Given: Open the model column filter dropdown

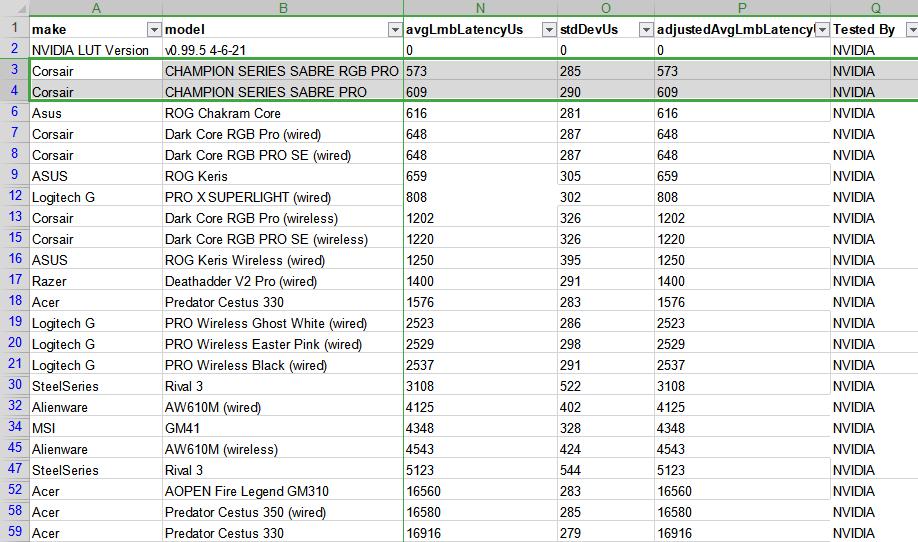Looking at the screenshot, I should click(395, 29).
